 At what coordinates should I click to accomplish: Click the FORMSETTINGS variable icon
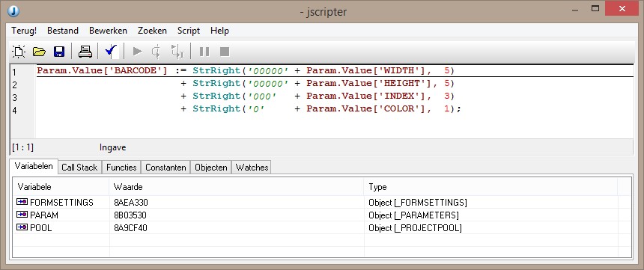pos(22,202)
